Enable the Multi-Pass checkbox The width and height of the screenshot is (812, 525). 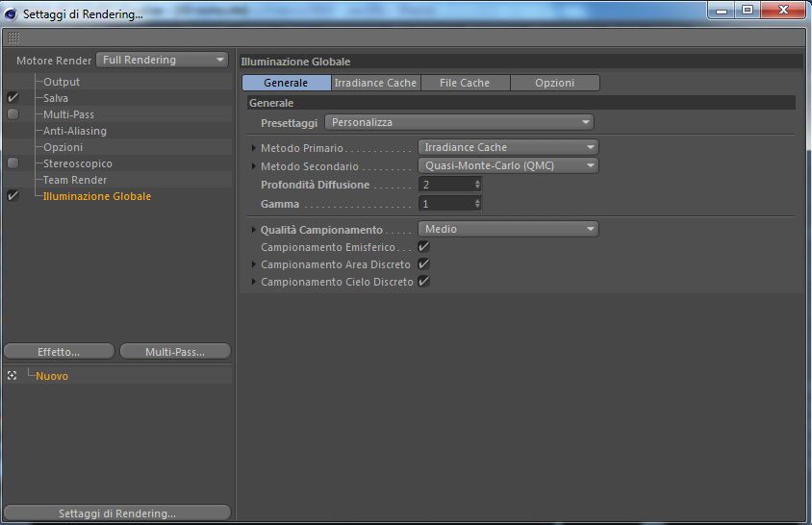(13, 113)
